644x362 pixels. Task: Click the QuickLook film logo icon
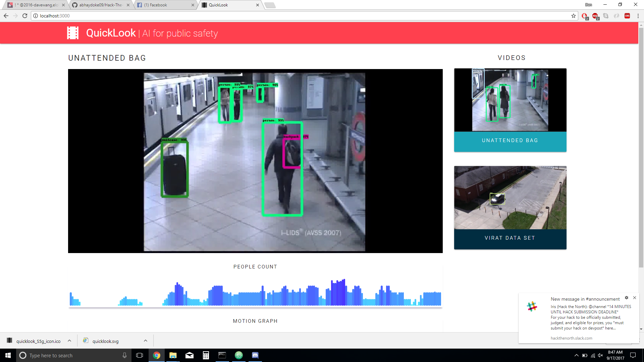coord(73,33)
